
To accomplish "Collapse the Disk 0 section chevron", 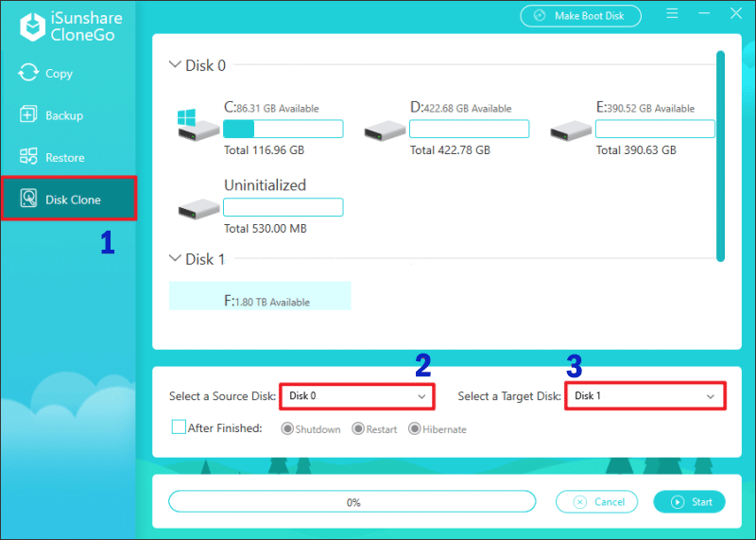I will (x=175, y=64).
